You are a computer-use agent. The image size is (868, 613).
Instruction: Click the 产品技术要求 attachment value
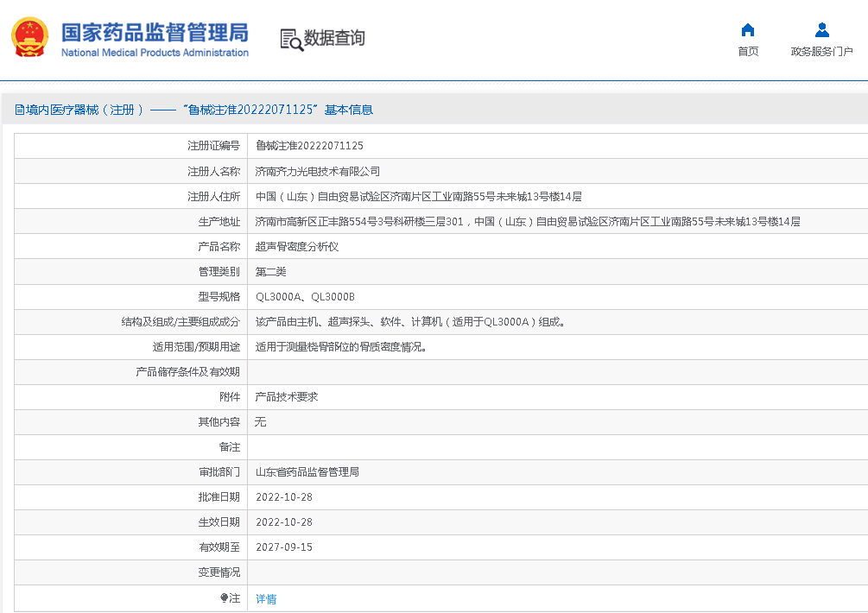tap(287, 397)
